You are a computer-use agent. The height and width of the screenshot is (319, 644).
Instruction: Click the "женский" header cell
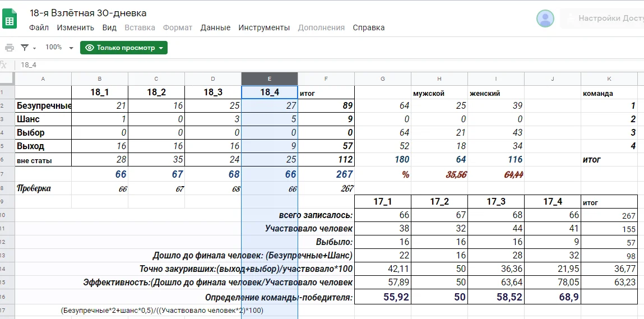pos(495,93)
